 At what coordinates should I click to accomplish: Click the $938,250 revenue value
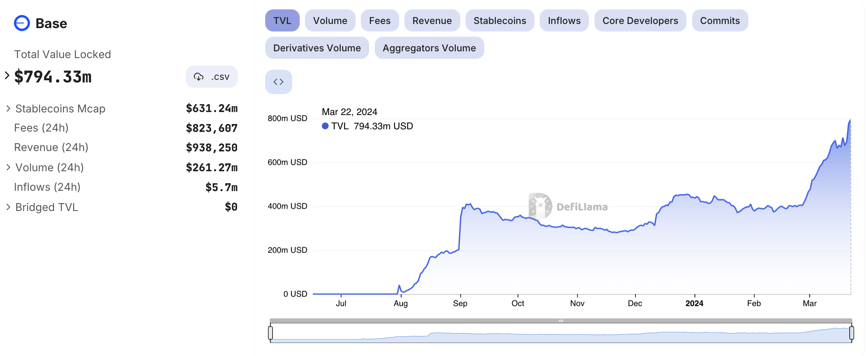click(x=212, y=148)
